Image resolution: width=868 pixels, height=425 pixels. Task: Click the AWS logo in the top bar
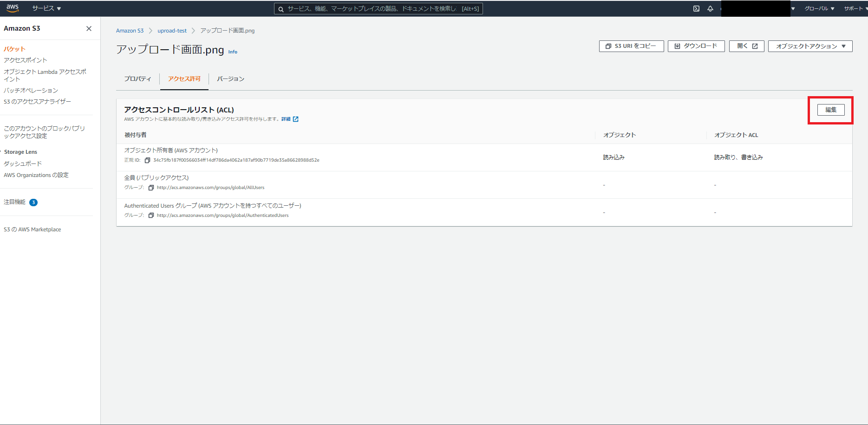[x=13, y=8]
